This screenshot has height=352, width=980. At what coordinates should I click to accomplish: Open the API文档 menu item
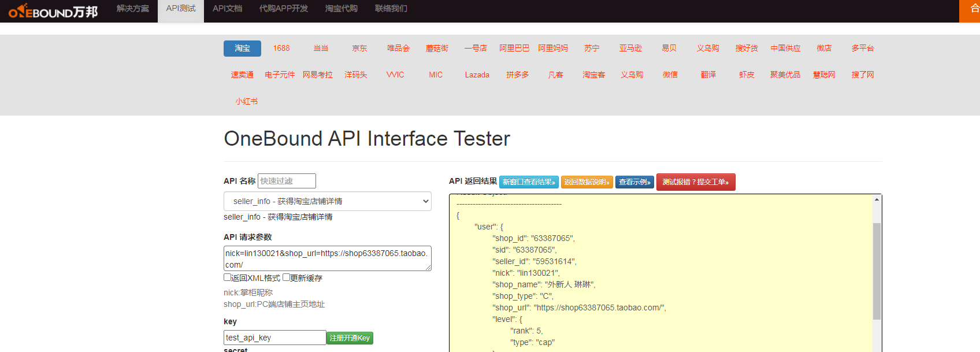227,9
